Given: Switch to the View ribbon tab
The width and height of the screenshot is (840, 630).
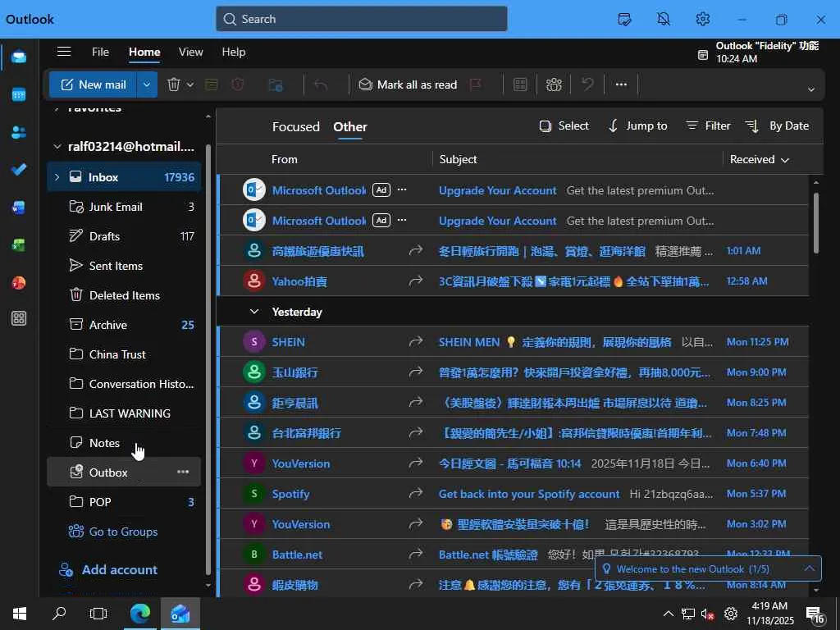Looking at the screenshot, I should (x=190, y=52).
